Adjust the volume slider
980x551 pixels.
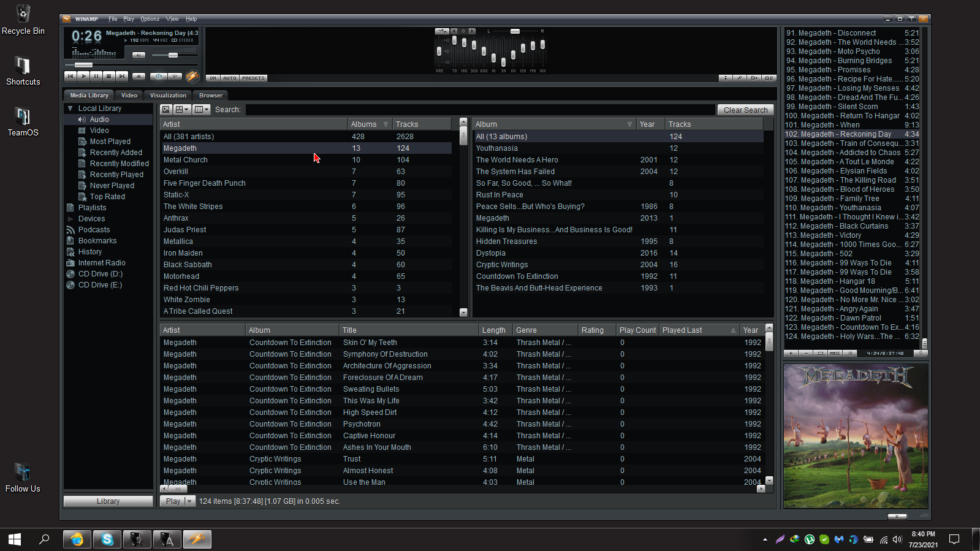click(173, 55)
